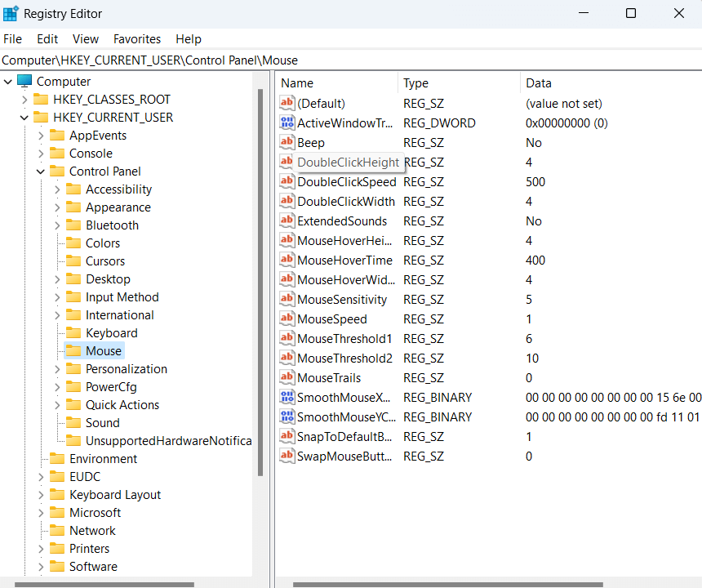Click the folder icon next to Keyboard

click(73, 333)
